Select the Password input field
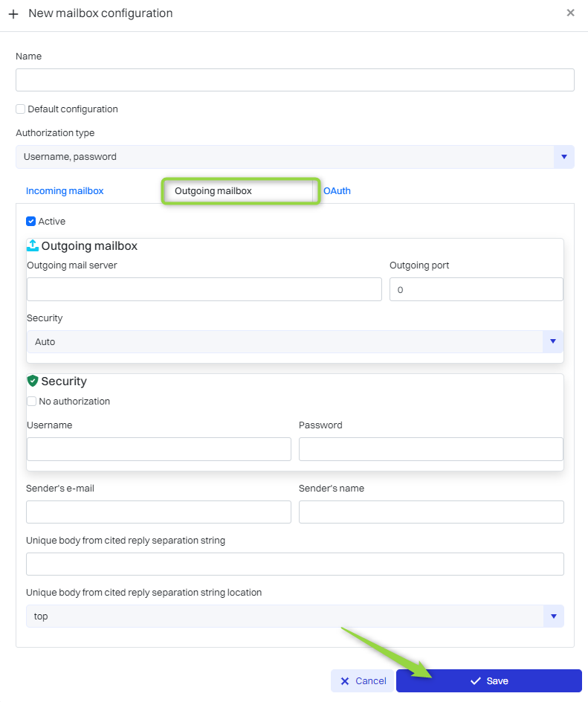This screenshot has height=702, width=588. click(x=430, y=449)
